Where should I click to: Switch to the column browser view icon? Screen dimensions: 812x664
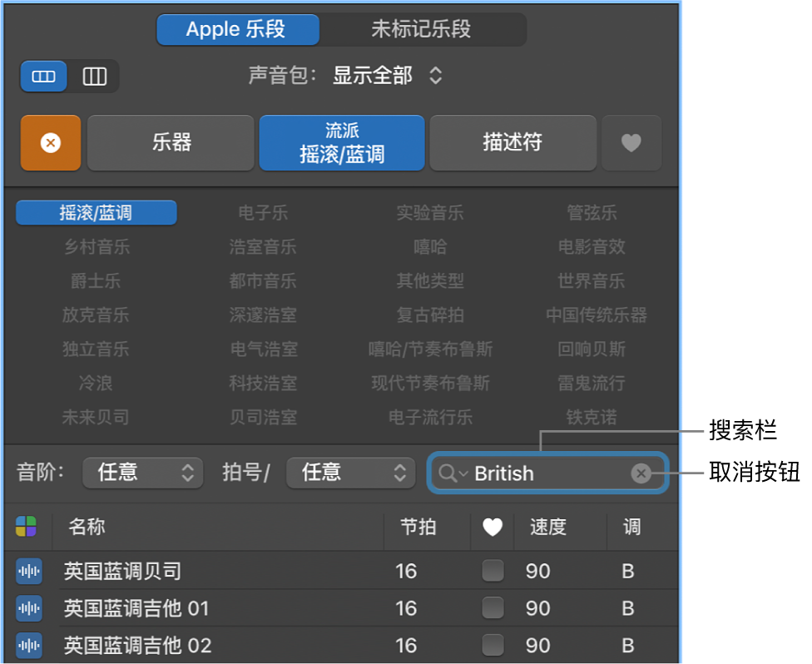coord(94,76)
